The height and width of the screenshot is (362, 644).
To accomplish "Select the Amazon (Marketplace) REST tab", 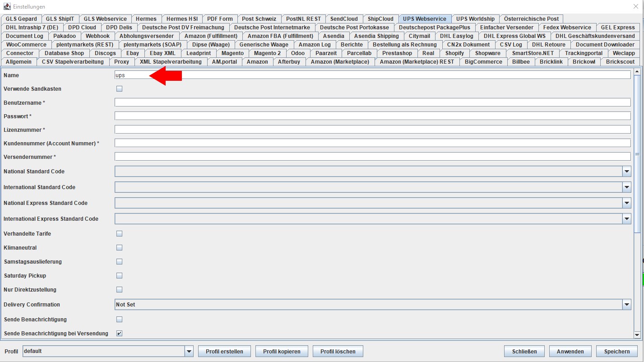I will (x=417, y=62).
